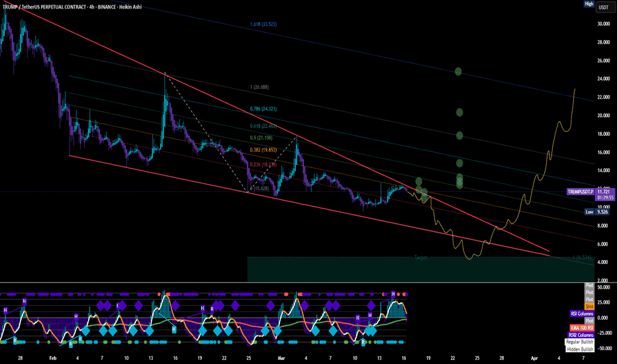Viewport: 617px width, 364px height.
Task: Click the Target zone label
Action: pos(420,257)
